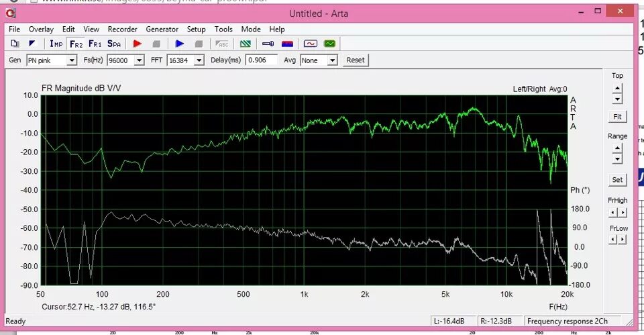
Task: Open the Help menu
Action: coord(277,29)
